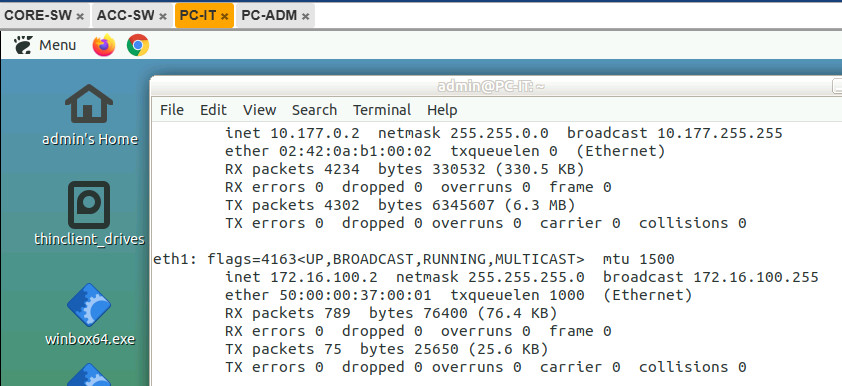Open the terminal Edit menu
The width and height of the screenshot is (842, 386).
(x=213, y=110)
